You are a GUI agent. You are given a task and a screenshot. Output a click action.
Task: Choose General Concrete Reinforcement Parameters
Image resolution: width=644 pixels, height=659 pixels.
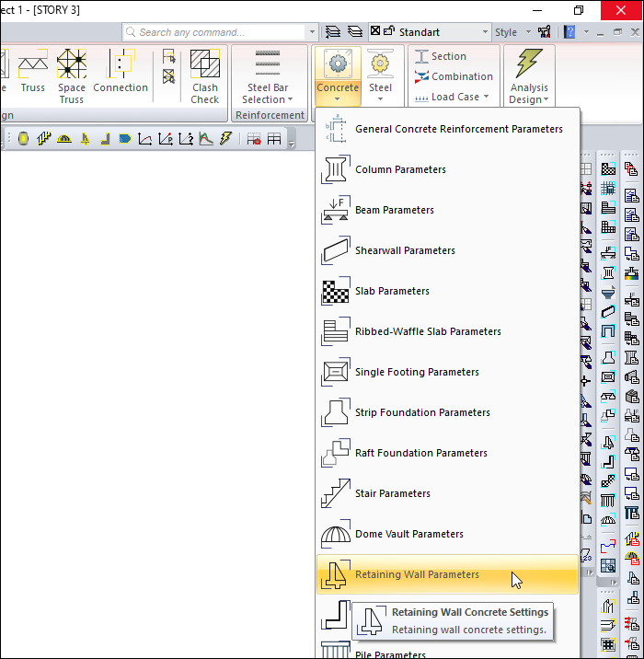tap(458, 129)
